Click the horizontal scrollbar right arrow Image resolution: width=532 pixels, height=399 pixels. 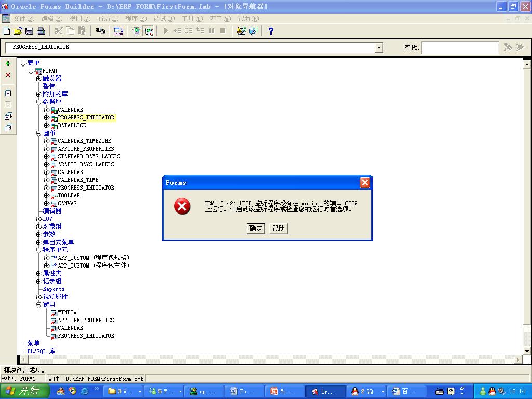point(518,360)
